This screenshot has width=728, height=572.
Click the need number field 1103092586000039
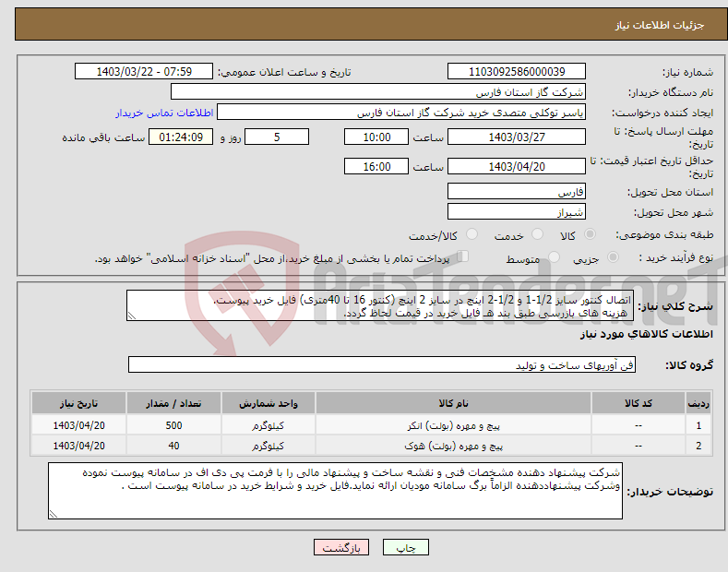(517, 72)
